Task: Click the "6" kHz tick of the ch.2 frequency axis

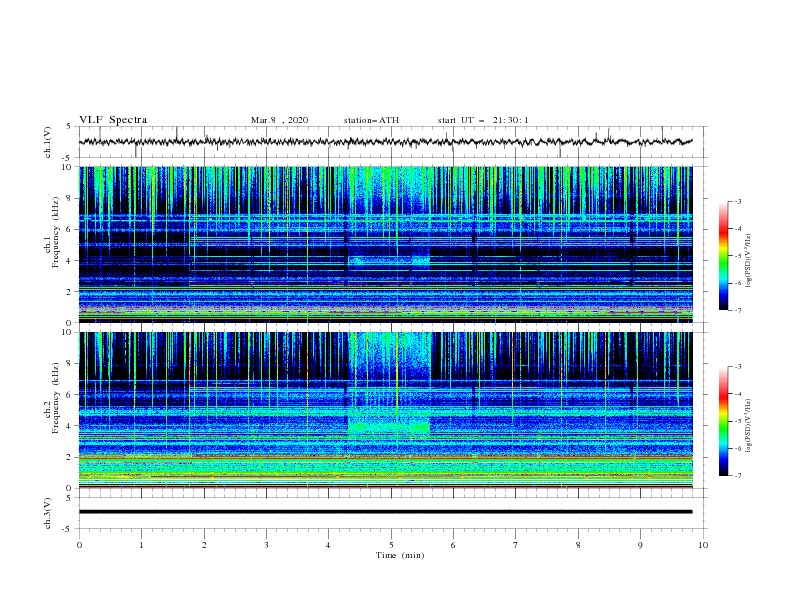Action: 69,394
